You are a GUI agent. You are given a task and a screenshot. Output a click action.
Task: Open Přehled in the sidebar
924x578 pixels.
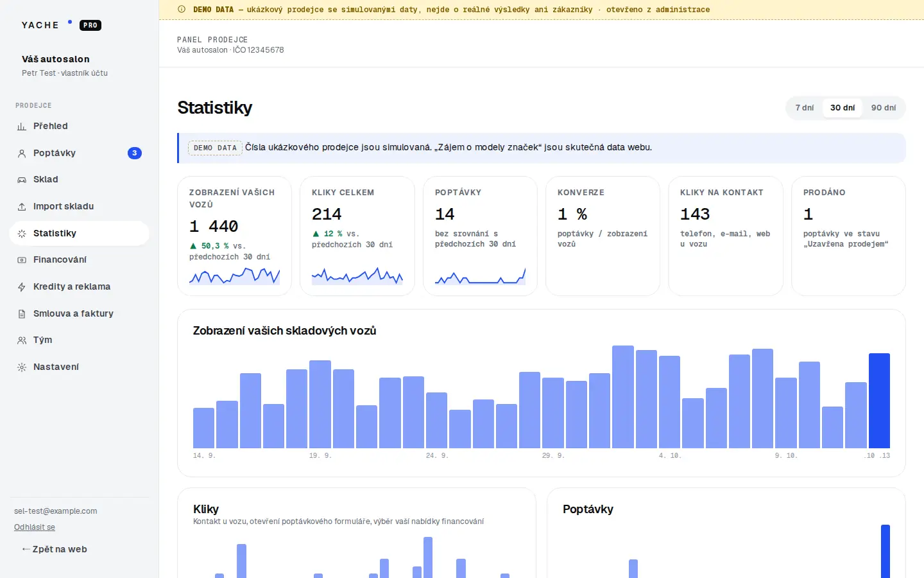click(x=79, y=127)
